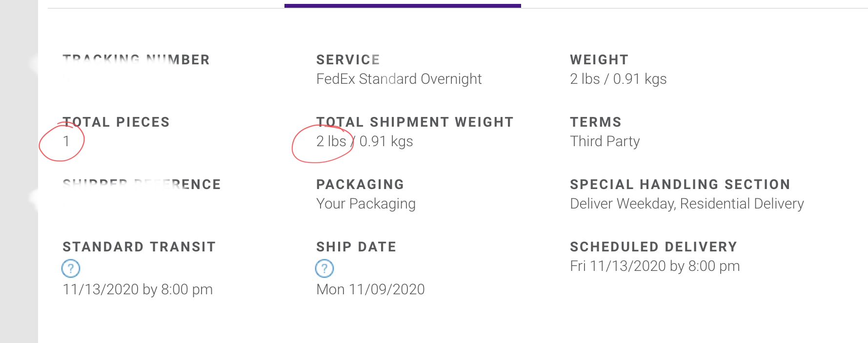The width and height of the screenshot is (868, 343).
Task: Select the Your Packaging value
Action: [x=365, y=204]
